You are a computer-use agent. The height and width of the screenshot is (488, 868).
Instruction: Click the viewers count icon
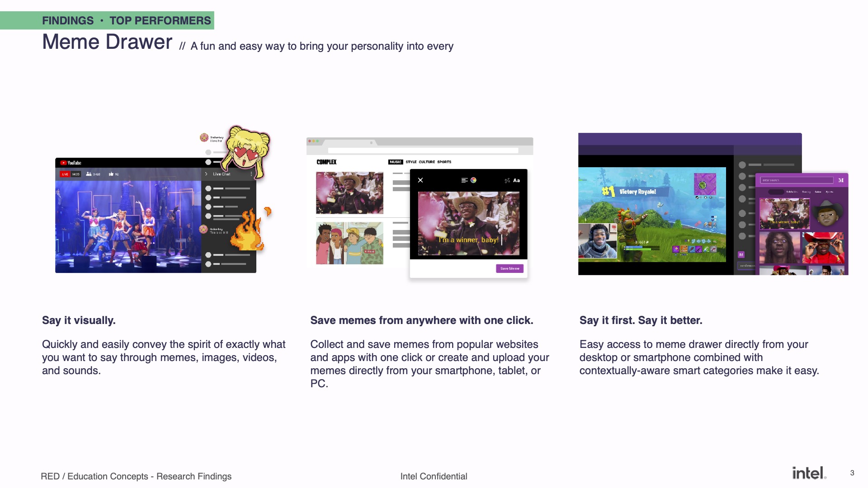pos(89,174)
